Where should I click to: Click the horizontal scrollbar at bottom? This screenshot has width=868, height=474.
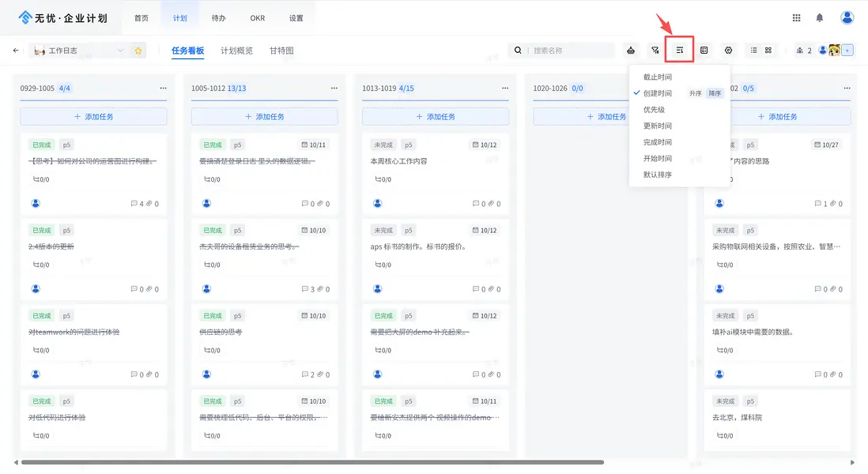(312, 462)
